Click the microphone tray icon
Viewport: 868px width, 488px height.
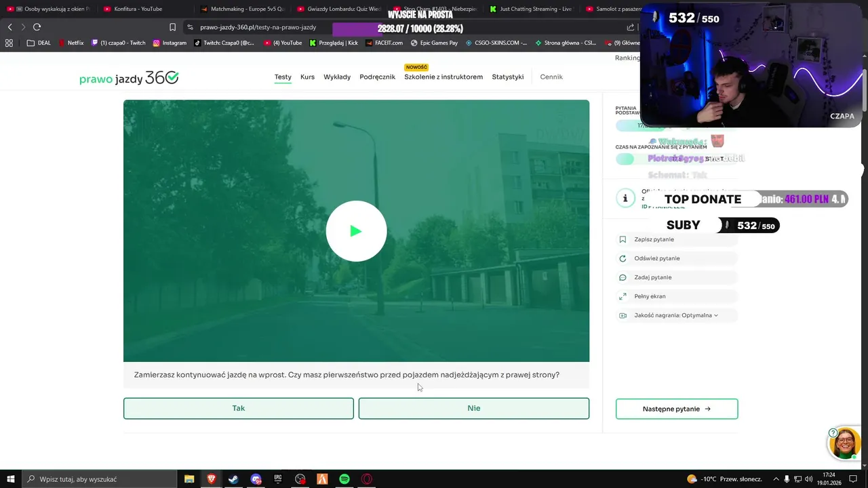pos(787,479)
